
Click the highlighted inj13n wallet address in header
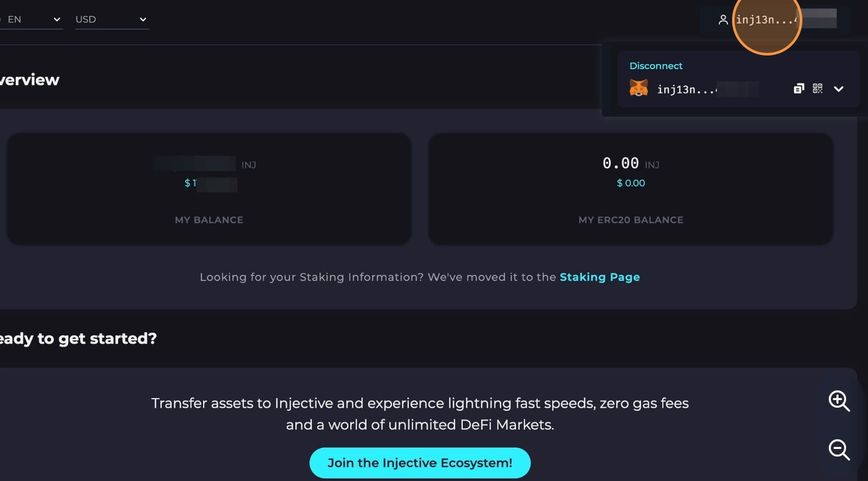766,20
